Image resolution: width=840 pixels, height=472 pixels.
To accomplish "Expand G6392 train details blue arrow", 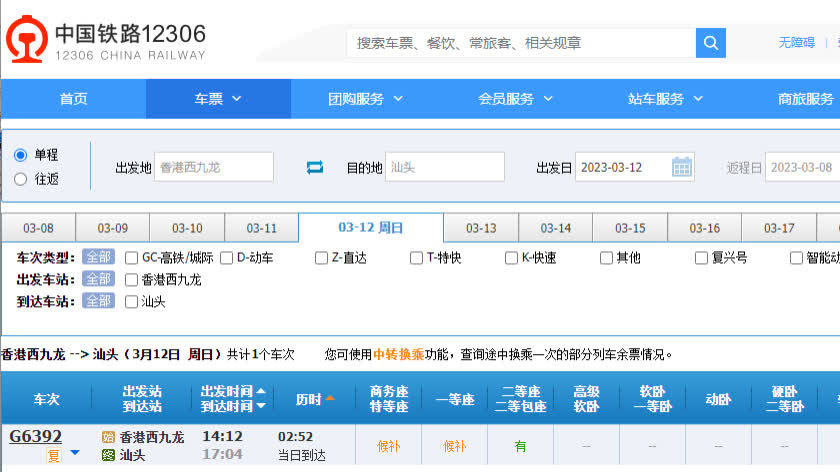I will tap(74, 454).
